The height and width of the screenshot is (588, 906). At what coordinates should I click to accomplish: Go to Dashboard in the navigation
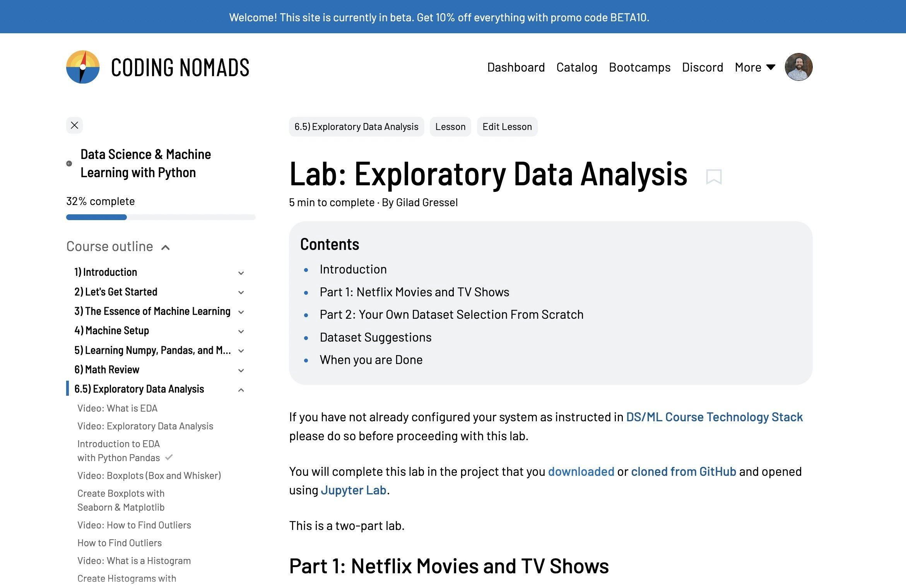(x=516, y=67)
